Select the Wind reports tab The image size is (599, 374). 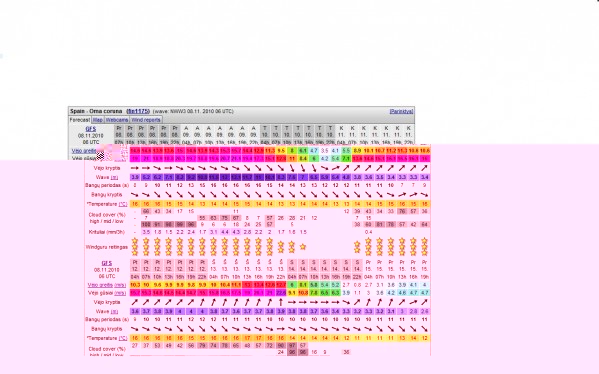tap(146, 120)
